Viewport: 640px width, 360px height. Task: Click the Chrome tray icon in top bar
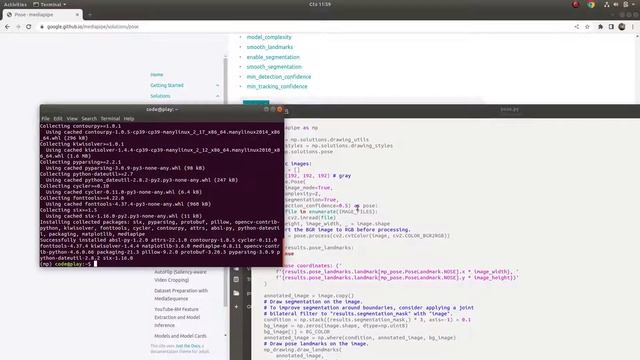(591, 4)
